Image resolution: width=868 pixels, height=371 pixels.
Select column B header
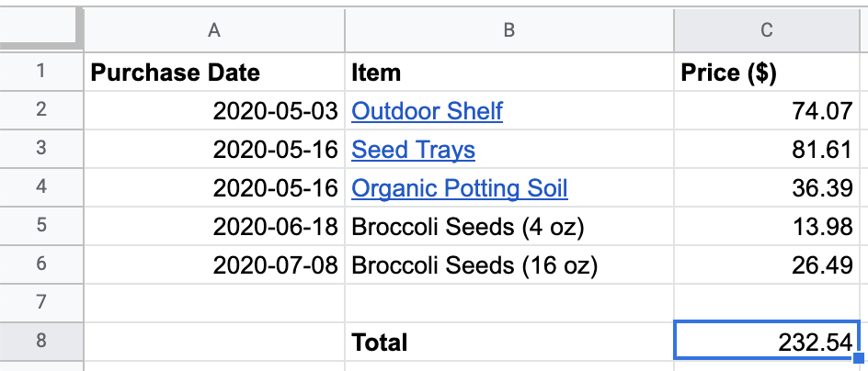508,30
